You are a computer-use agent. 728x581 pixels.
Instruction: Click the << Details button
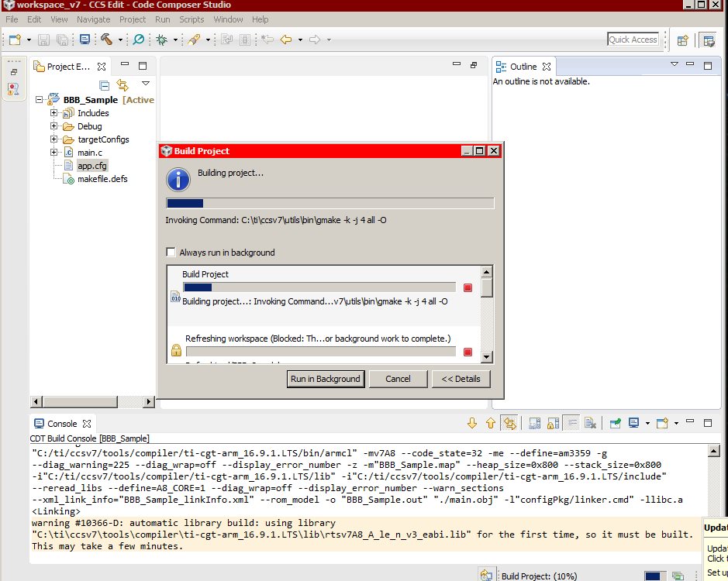pos(461,379)
